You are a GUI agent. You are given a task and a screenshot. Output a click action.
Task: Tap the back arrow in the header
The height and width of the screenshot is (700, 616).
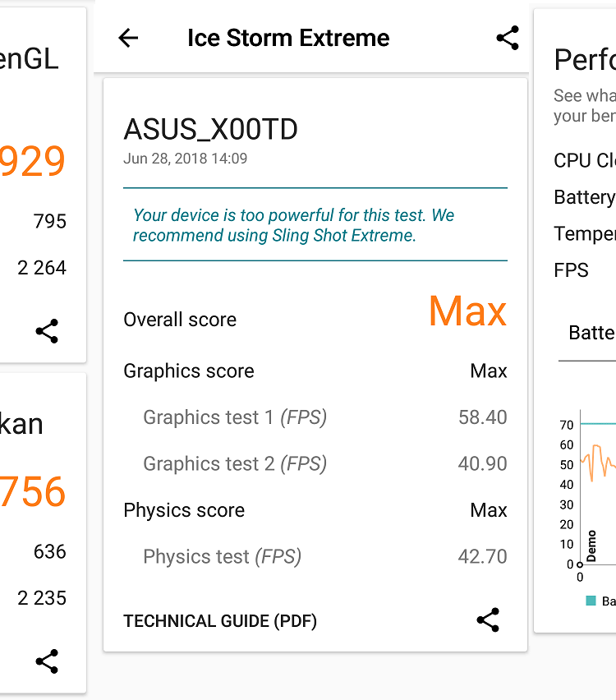[128, 38]
